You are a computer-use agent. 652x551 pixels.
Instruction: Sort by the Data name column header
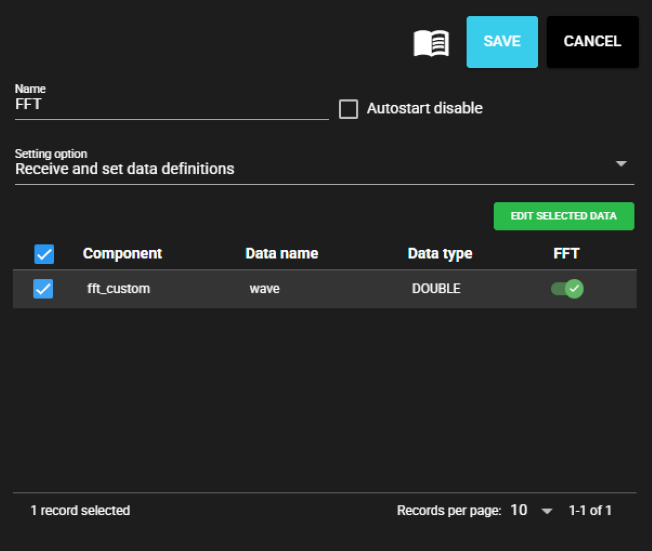[281, 254]
